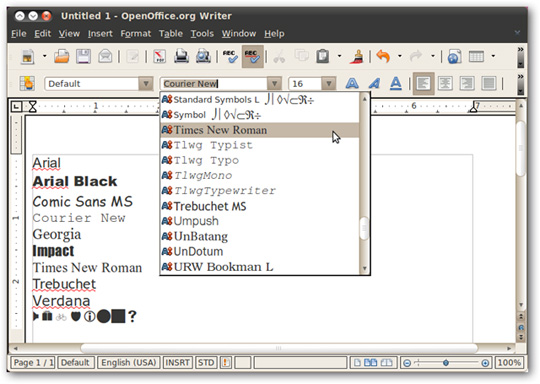The image size is (540, 384).
Task: Open the Table menu
Action: (170, 34)
